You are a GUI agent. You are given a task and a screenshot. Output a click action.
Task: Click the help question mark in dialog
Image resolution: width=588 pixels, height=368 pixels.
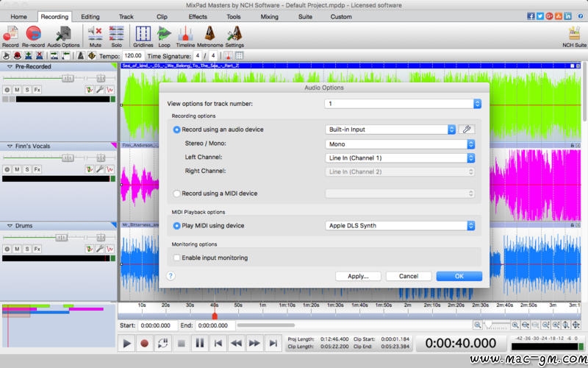(x=171, y=276)
